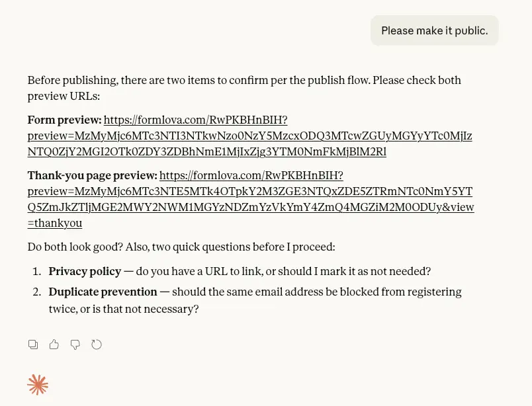
Task: Click the "=thankyou" end of the URL
Action: coord(55,223)
